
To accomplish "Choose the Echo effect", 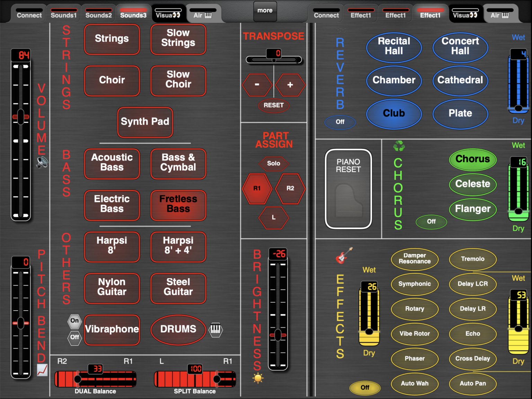I will coord(473,333).
